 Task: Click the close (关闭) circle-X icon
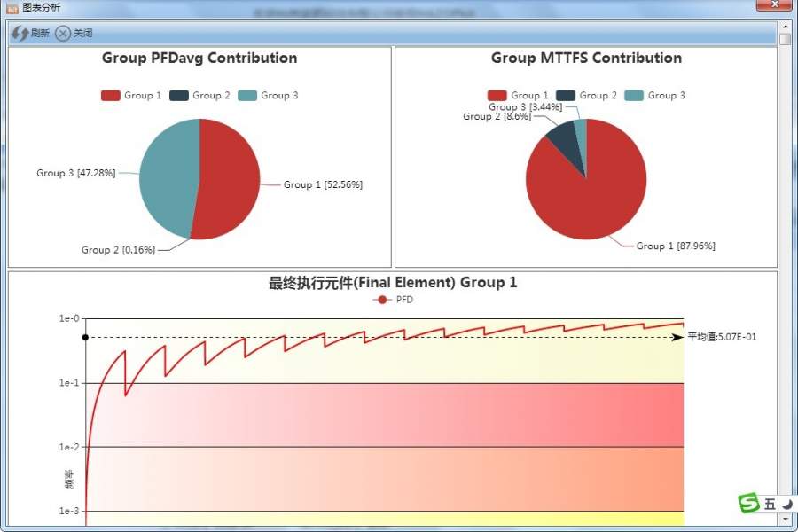coord(63,34)
